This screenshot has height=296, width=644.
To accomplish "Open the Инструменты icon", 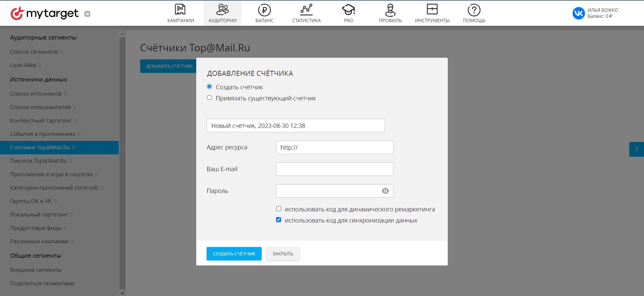I will coord(432,9).
